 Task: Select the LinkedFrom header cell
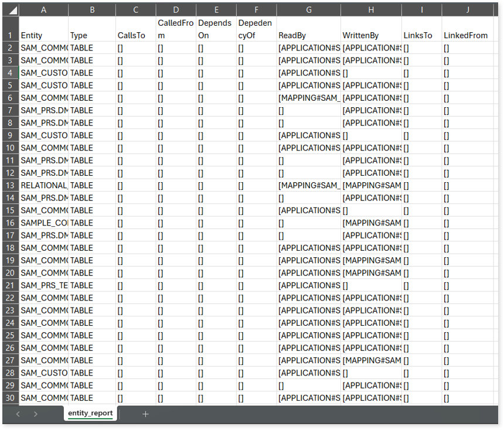[x=467, y=35]
